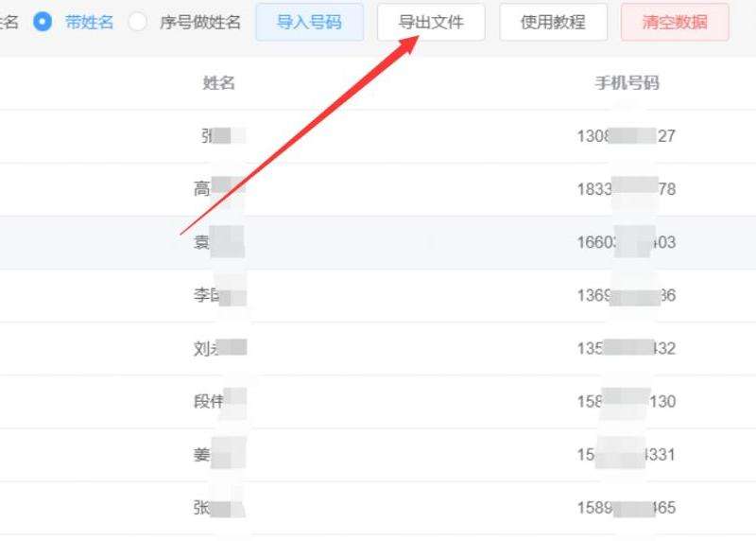Click the 导出文件 button

point(431,22)
